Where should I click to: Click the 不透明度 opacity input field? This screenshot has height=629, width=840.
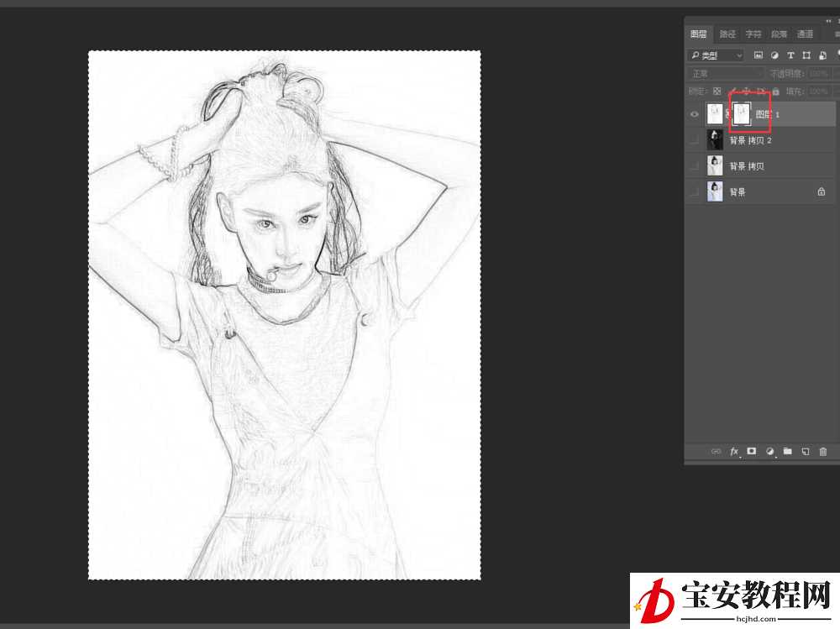(x=819, y=73)
